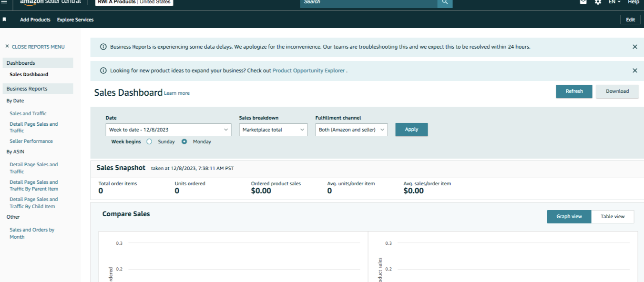This screenshot has height=282, width=644.
Task: Open the hamburger main menu
Action: point(4,2)
